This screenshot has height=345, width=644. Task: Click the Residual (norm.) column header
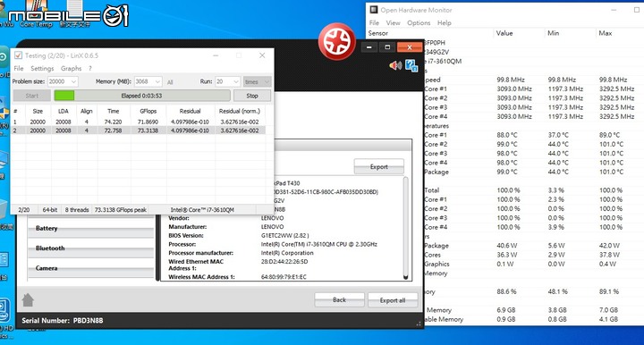[240, 111]
